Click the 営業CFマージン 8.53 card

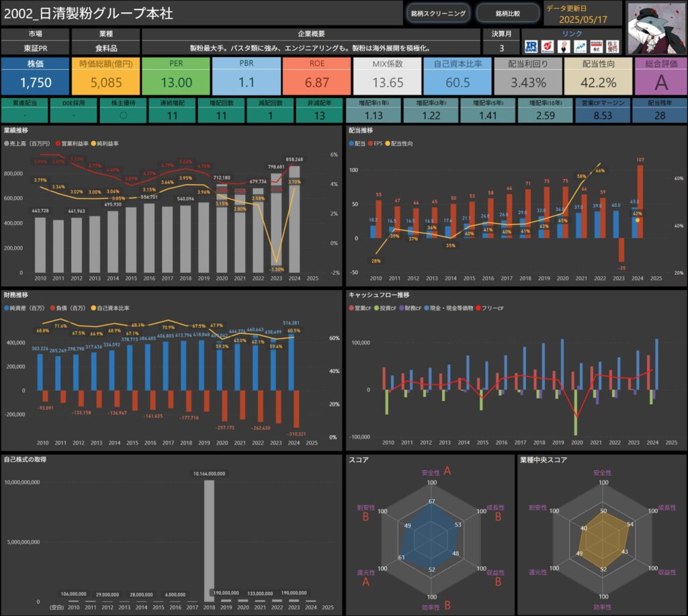coord(603,111)
